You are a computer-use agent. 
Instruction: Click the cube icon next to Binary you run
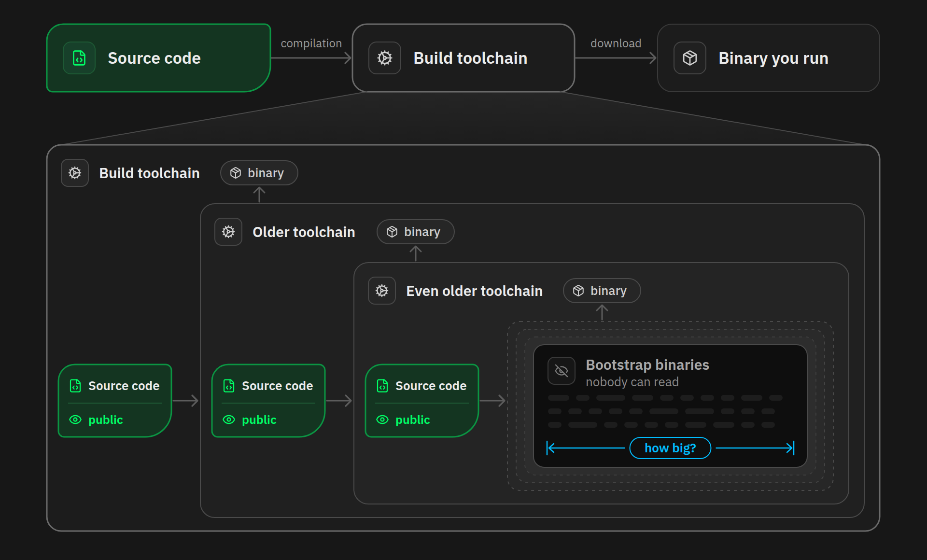[x=690, y=58]
